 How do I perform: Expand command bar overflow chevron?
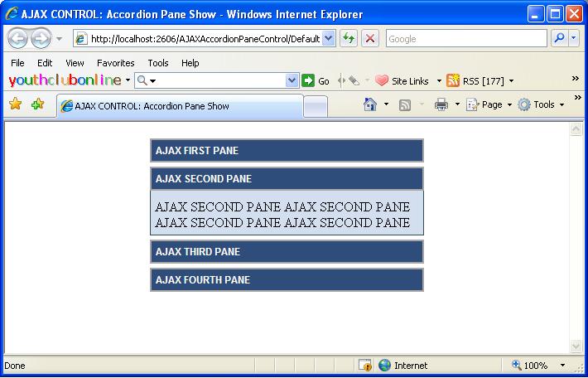(577, 98)
